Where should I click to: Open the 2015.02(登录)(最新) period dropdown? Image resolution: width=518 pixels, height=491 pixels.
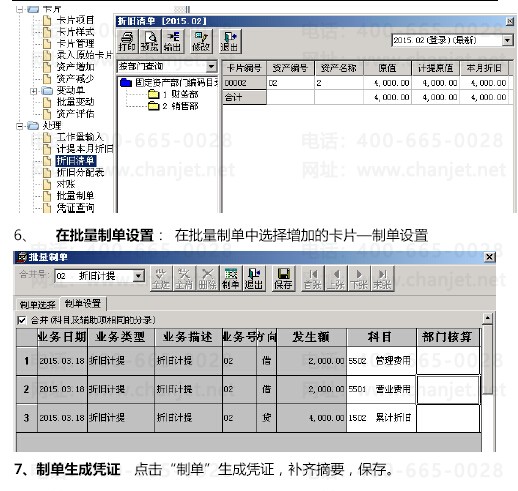coord(507,41)
